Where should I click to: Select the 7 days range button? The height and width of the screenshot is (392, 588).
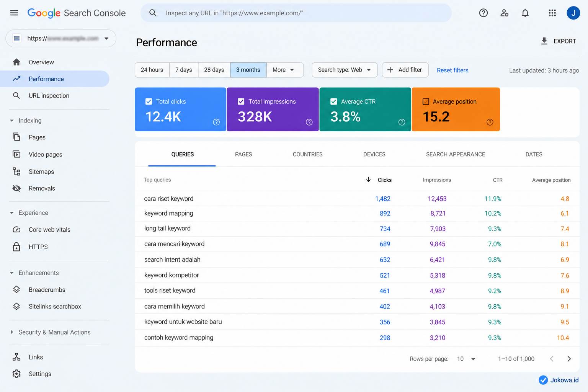point(184,70)
